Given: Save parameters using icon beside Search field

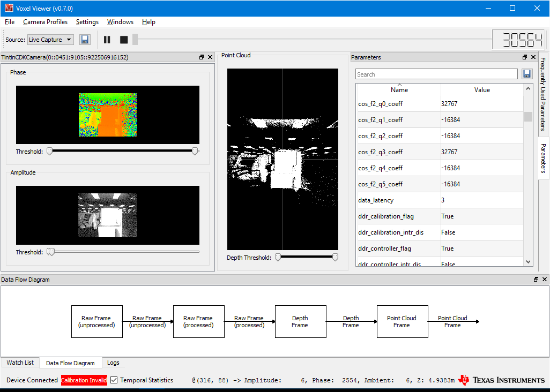Looking at the screenshot, I should pyautogui.click(x=526, y=74).
